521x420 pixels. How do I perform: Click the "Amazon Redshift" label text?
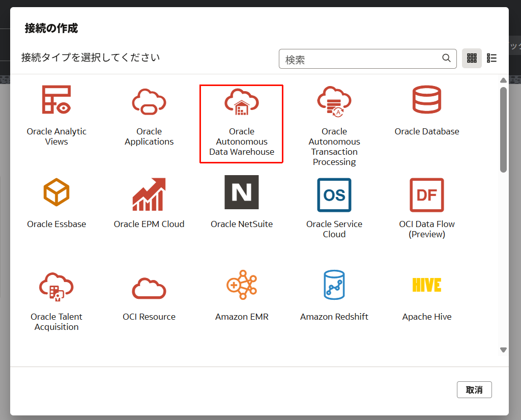pyautogui.click(x=334, y=317)
